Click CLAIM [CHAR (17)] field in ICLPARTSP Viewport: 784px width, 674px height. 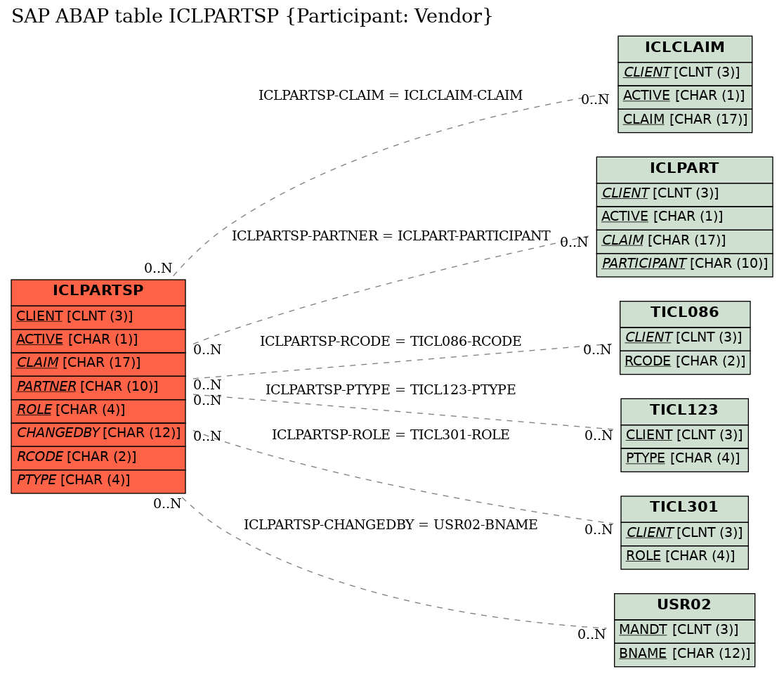[x=98, y=364]
